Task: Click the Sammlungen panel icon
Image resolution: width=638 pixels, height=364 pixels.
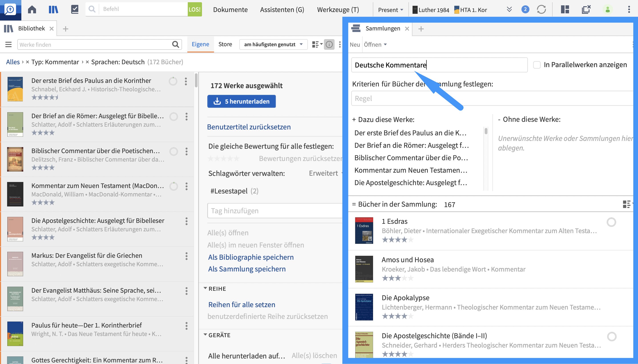Action: click(356, 28)
